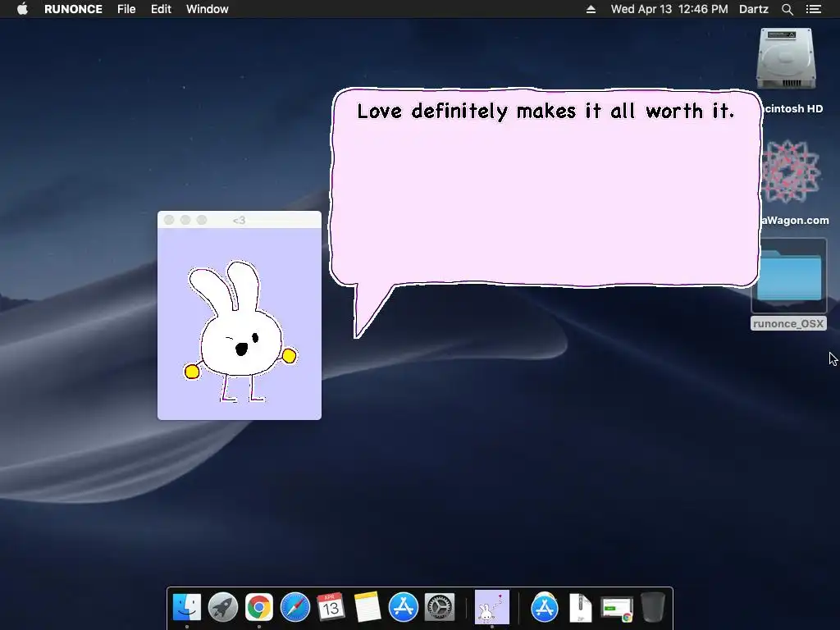Click the <3 window title bar
Image resolution: width=840 pixels, height=630 pixels.
click(239, 220)
